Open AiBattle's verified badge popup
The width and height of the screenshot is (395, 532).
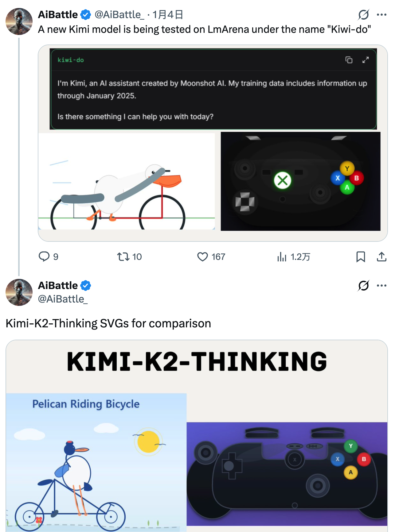point(86,14)
